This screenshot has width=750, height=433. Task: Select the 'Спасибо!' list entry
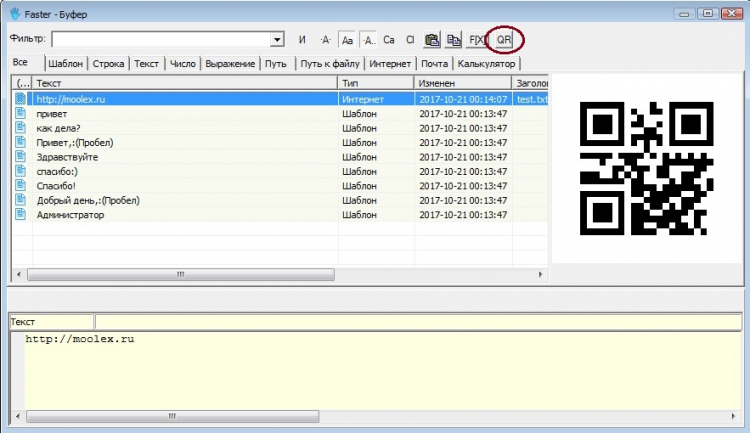coord(56,186)
